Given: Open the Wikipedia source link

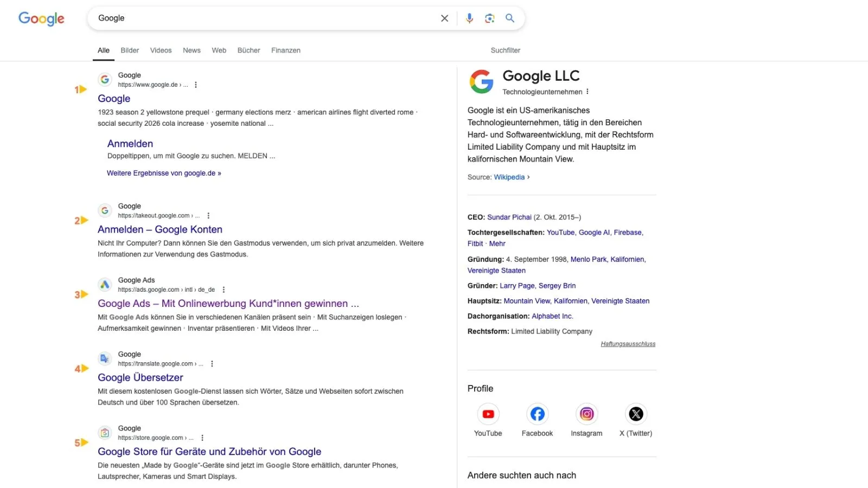Looking at the screenshot, I should [x=509, y=177].
